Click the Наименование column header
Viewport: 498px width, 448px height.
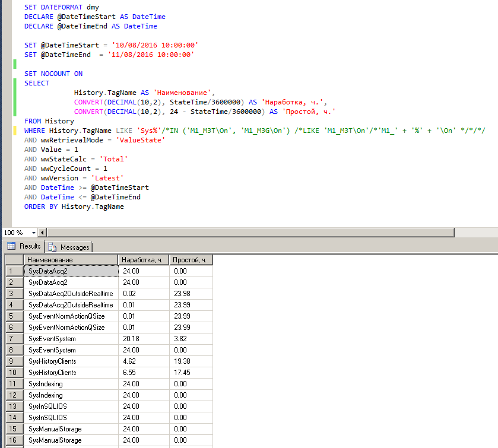click(x=71, y=260)
